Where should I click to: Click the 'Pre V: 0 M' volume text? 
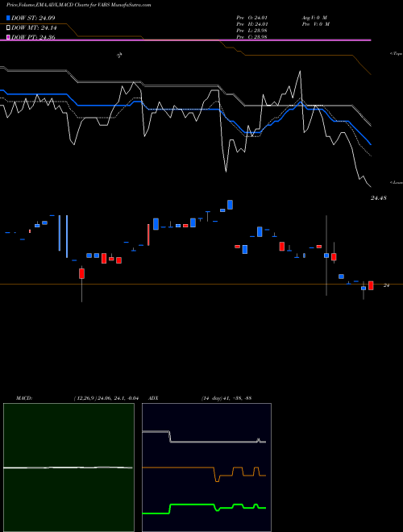[315, 24]
